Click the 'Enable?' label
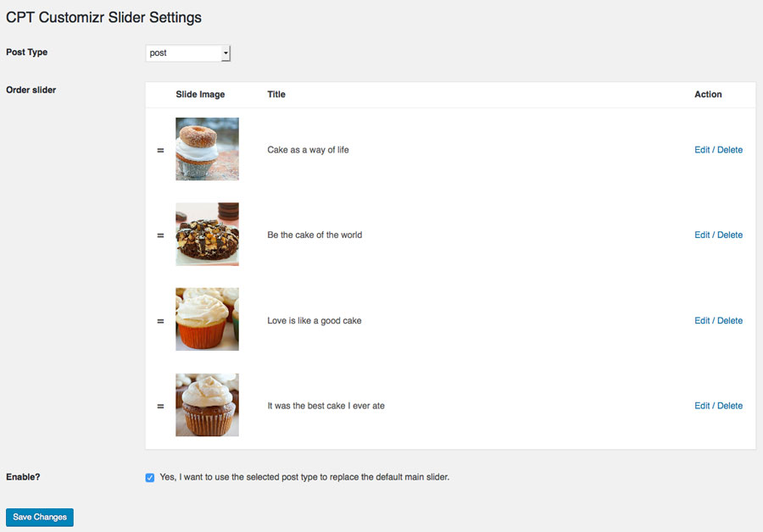 click(23, 477)
